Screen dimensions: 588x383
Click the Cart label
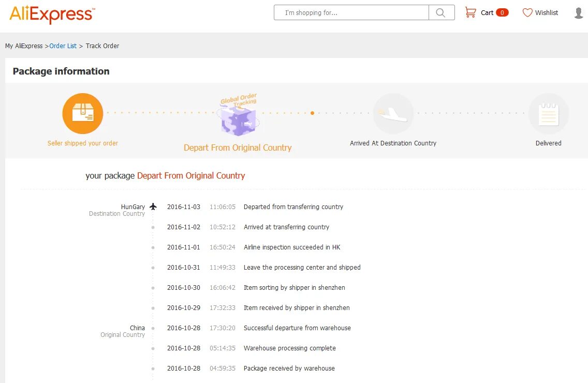click(487, 13)
